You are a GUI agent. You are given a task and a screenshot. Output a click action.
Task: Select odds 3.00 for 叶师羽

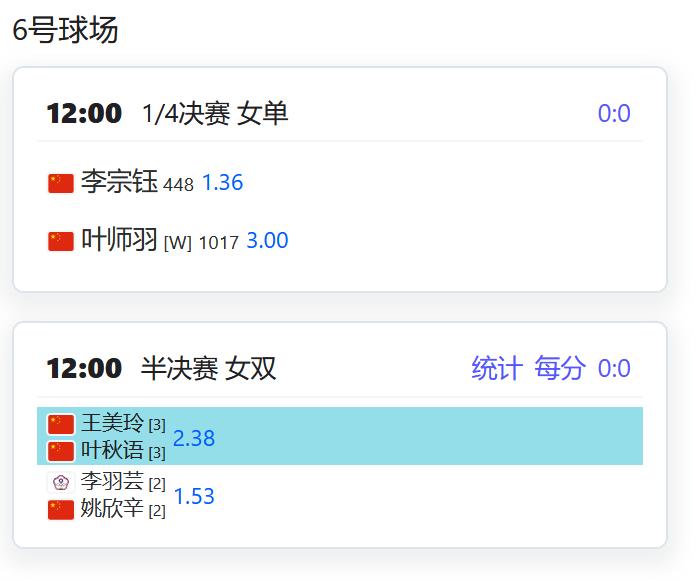[x=267, y=241]
